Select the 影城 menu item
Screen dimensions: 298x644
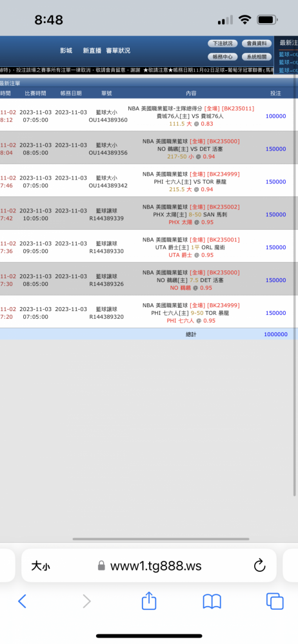pos(66,50)
